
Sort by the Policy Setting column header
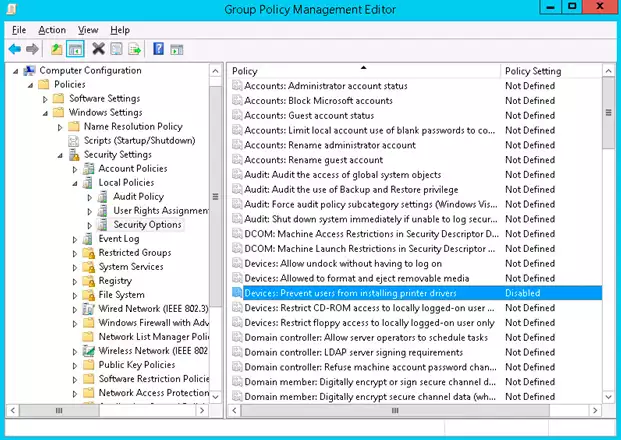(532, 71)
